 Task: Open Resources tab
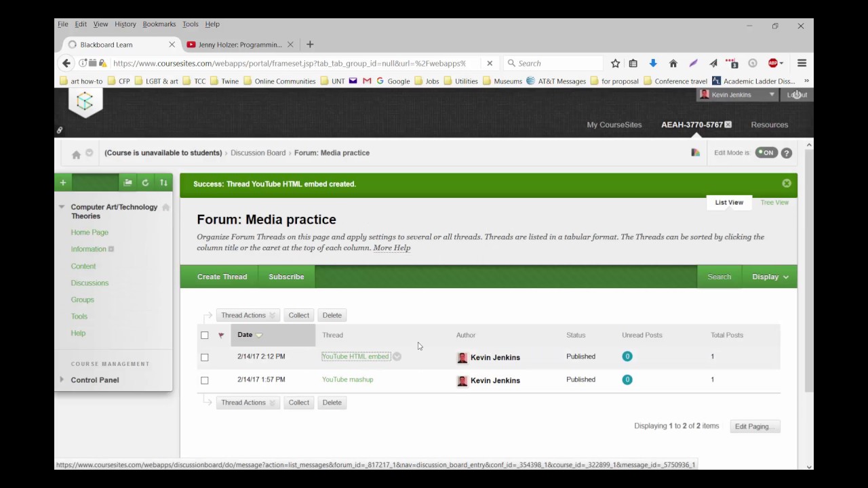point(770,125)
